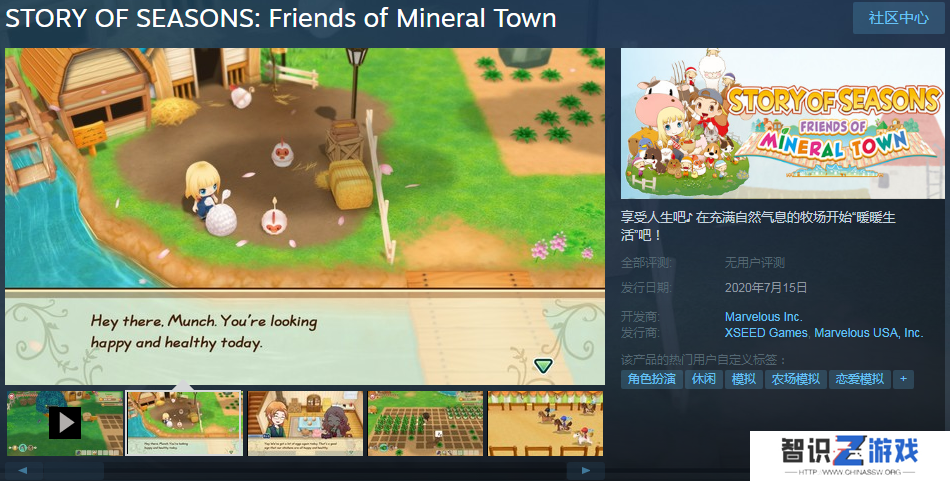Select the 恋爱模拟 tag

pyautogui.click(x=860, y=379)
